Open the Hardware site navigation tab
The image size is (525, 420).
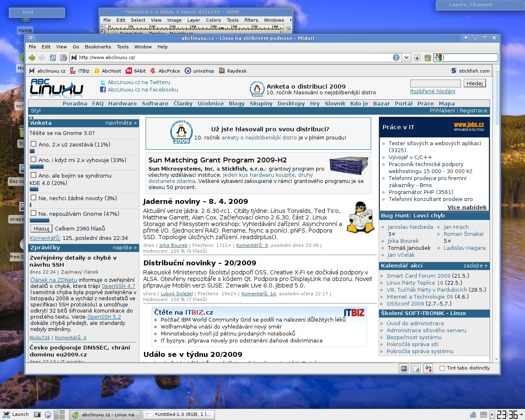tap(123, 103)
